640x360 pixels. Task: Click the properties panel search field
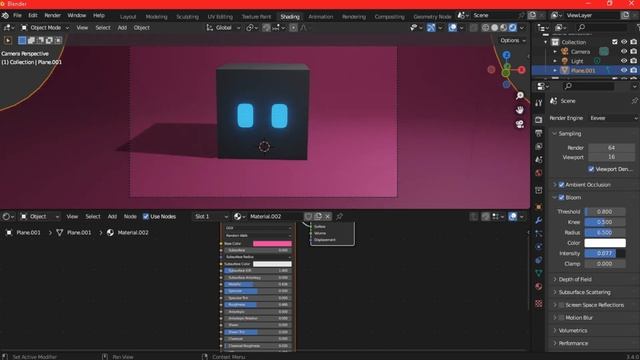coord(588,86)
